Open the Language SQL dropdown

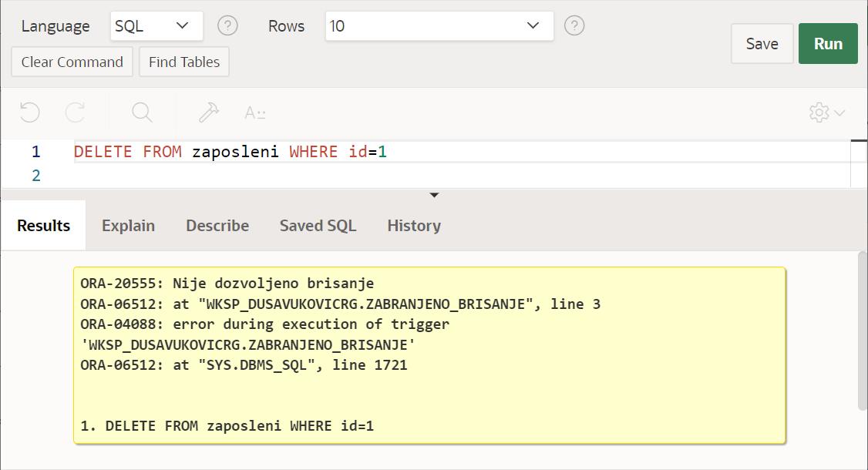156,25
